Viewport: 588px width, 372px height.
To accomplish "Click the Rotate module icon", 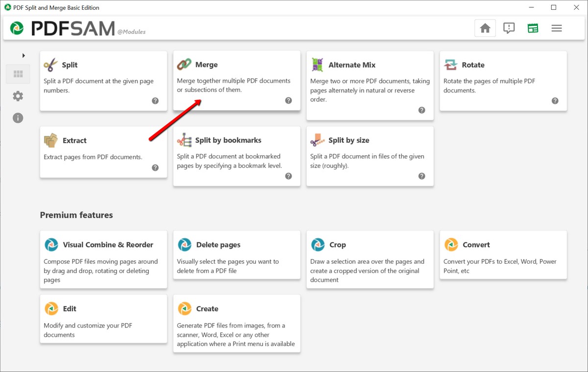I will point(450,65).
